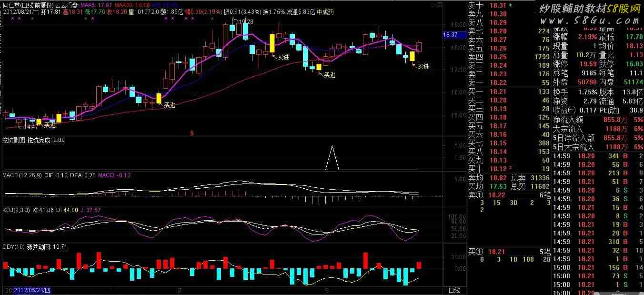Click the 涨幅 2.19% field
Viewport: 644px width, 295px height.
(575, 37)
